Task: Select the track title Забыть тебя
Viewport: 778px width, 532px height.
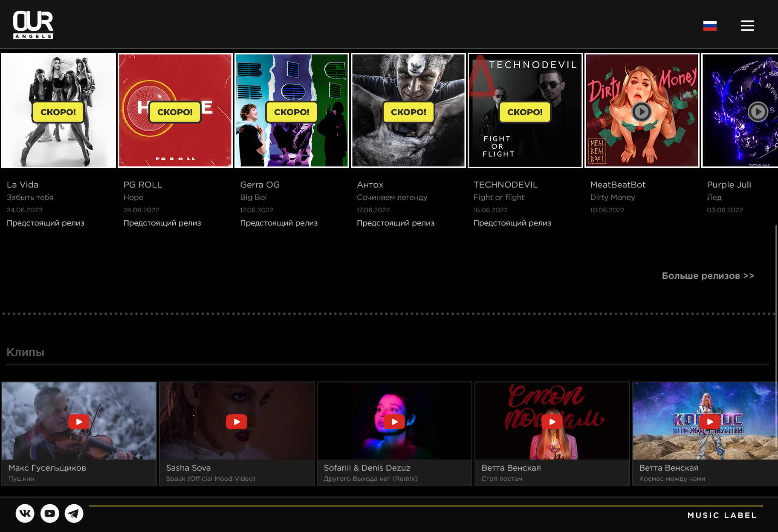Action: [30, 197]
